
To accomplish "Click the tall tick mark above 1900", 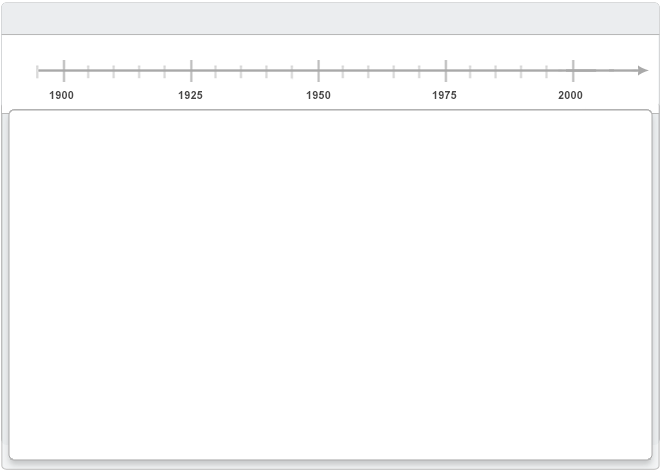I will point(64,71).
